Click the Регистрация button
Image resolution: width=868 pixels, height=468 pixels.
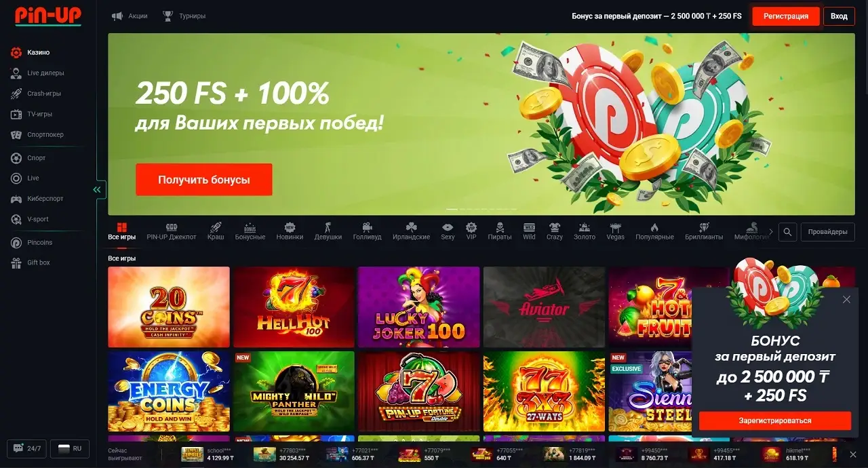(x=786, y=16)
